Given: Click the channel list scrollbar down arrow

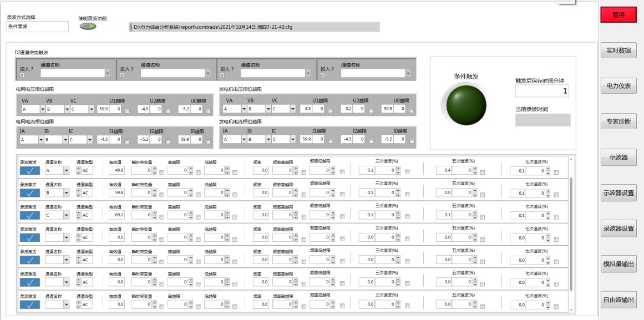Looking at the screenshot, I should (570, 309).
